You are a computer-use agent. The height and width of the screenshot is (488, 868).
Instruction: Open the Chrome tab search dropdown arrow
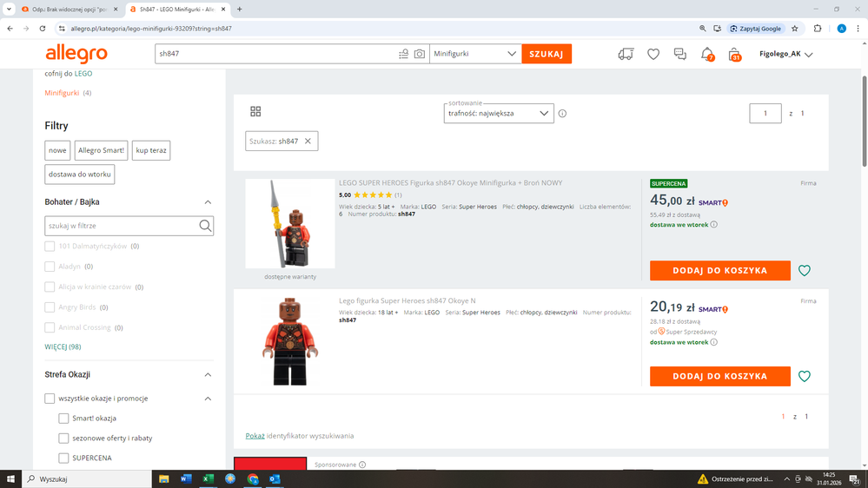pyautogui.click(x=9, y=9)
